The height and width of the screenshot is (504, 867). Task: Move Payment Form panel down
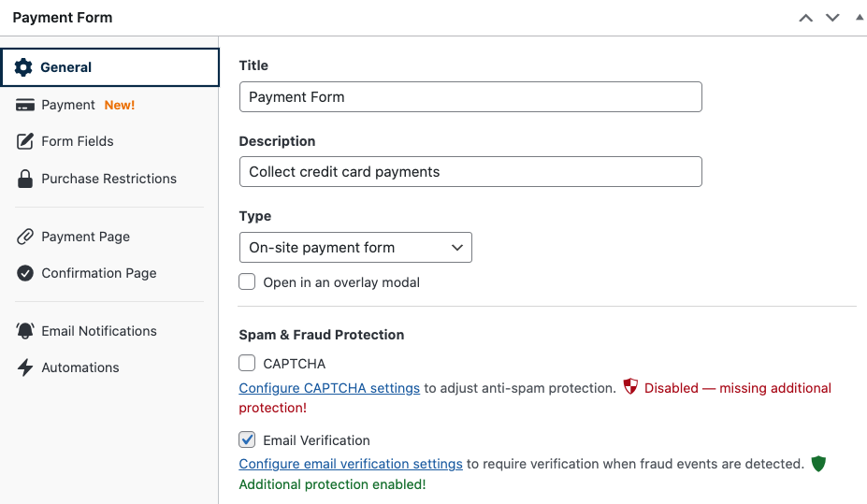(832, 18)
